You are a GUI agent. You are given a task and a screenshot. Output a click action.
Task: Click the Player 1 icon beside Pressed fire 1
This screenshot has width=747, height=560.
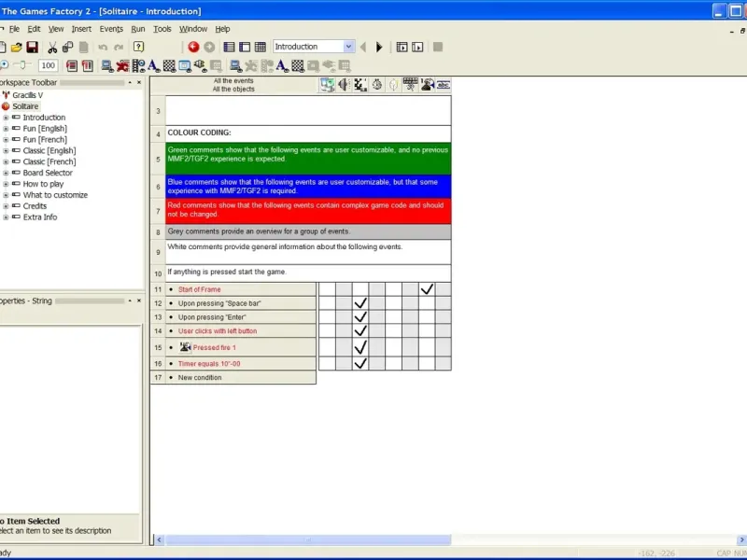(185, 347)
